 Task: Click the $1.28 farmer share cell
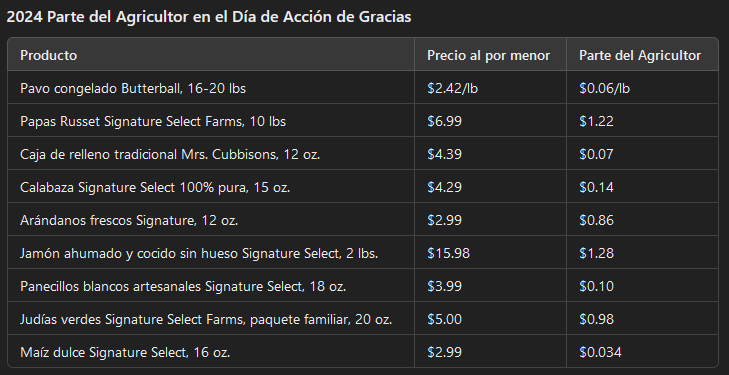pos(642,252)
